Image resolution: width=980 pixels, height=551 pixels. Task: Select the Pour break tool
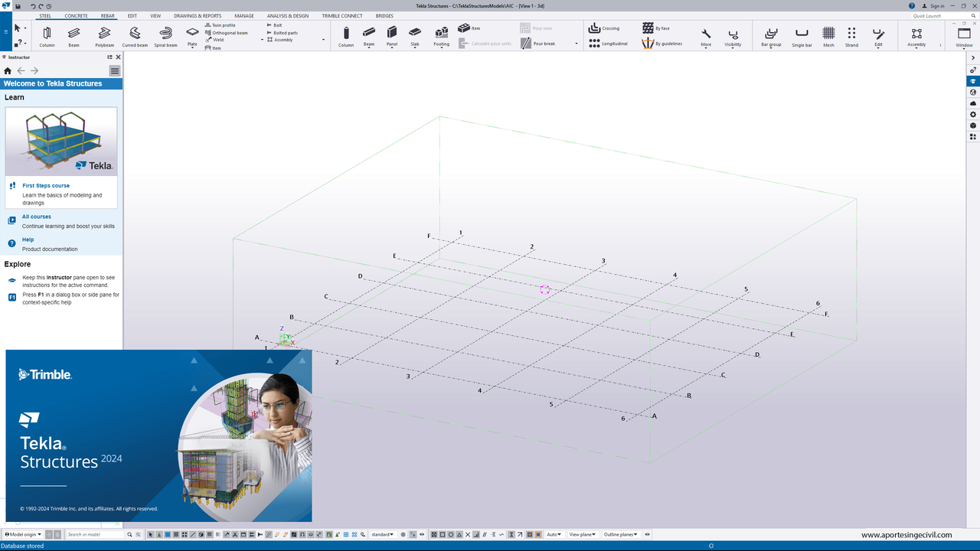point(537,44)
